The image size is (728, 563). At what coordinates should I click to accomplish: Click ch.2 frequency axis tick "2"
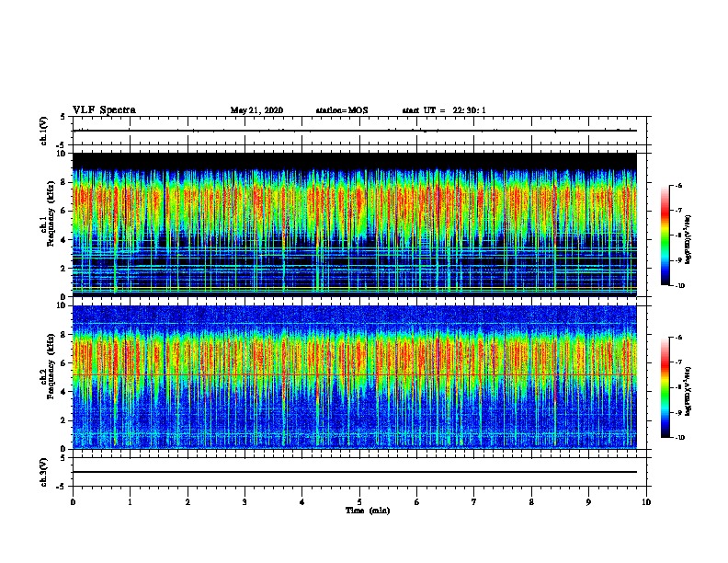pos(64,420)
